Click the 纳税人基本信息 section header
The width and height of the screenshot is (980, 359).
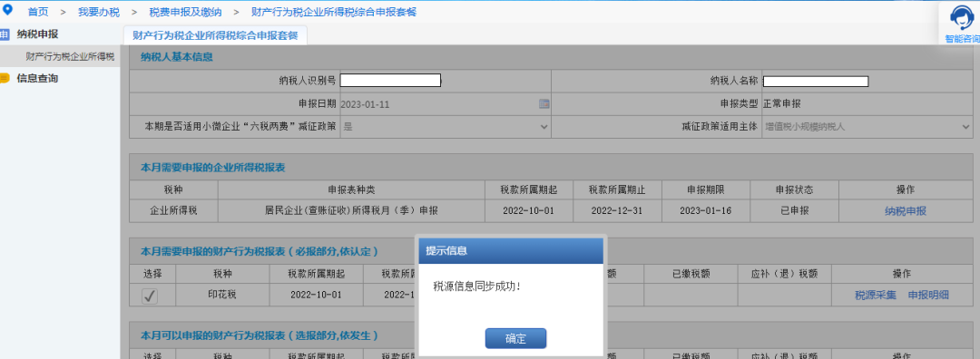pos(551,57)
